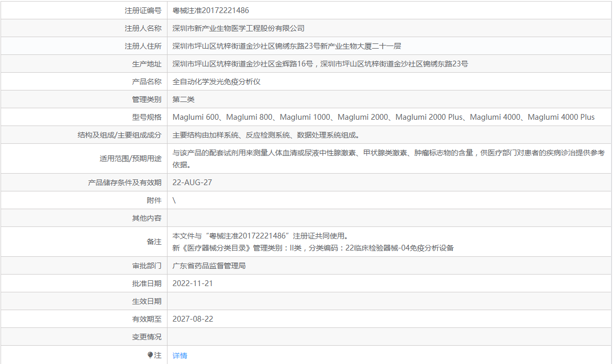
Task: Click the 备注 label
Action: point(154,242)
